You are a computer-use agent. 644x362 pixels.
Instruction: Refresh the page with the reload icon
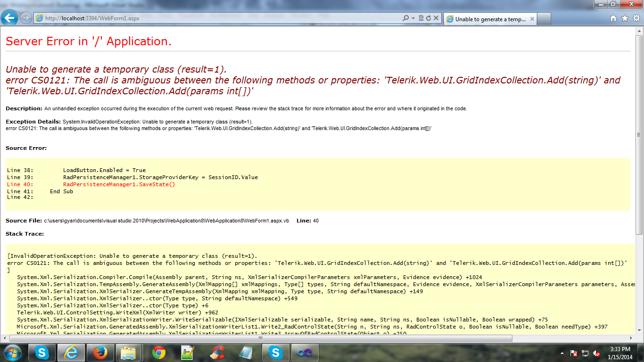(429, 18)
